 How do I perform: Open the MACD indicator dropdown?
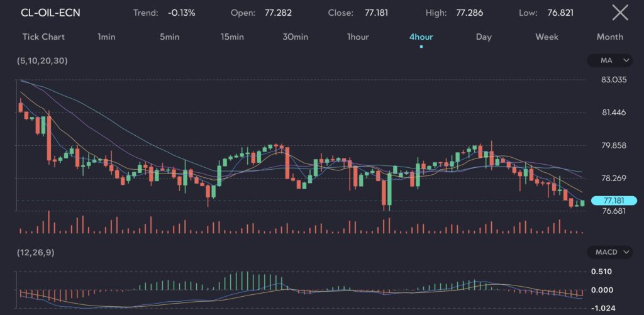(x=609, y=252)
